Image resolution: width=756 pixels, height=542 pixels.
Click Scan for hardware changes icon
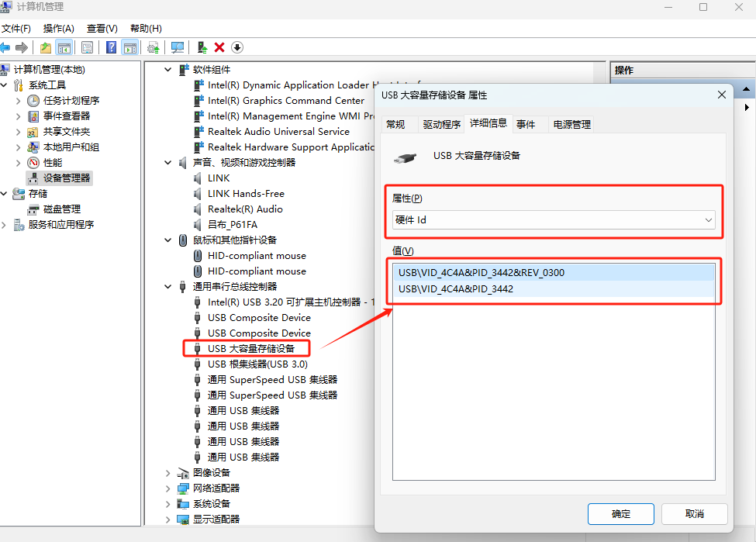click(178, 47)
